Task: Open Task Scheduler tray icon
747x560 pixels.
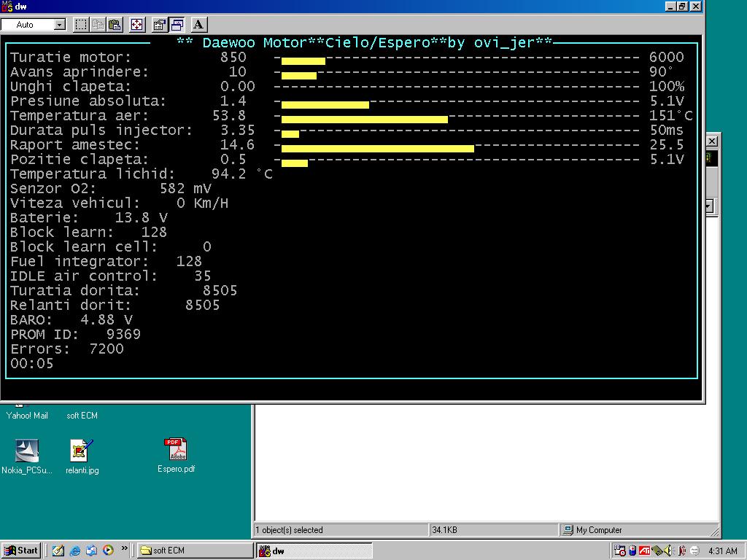Action: click(620, 551)
